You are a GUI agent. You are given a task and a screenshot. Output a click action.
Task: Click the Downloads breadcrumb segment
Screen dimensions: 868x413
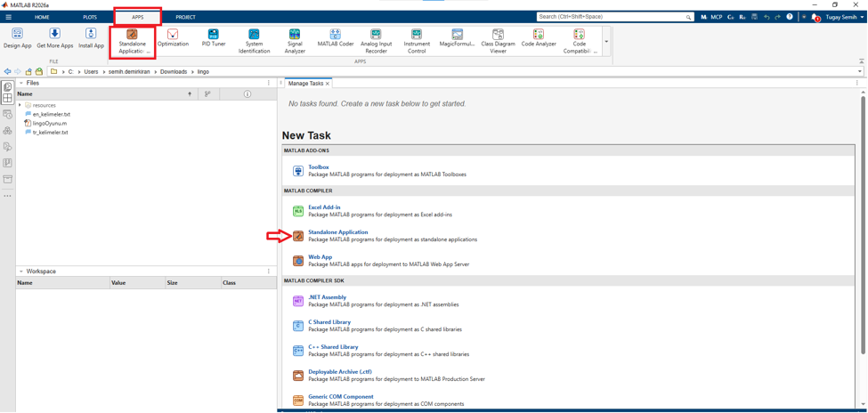pos(174,72)
